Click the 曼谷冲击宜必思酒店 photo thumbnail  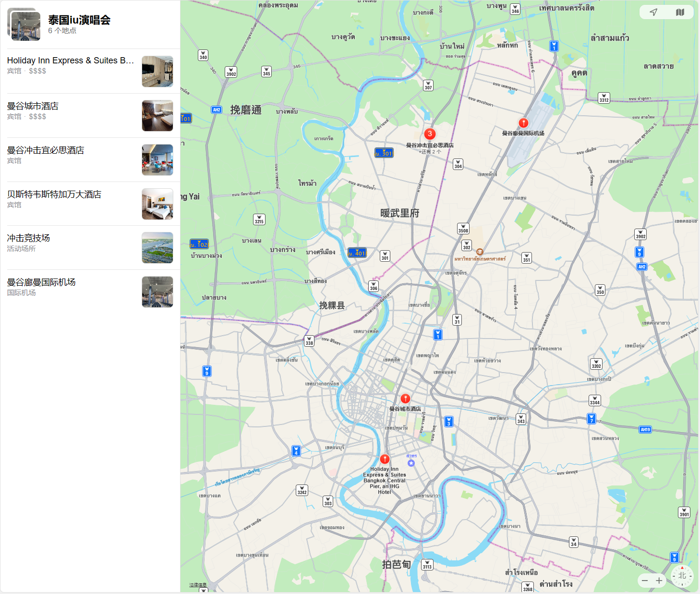tap(157, 160)
